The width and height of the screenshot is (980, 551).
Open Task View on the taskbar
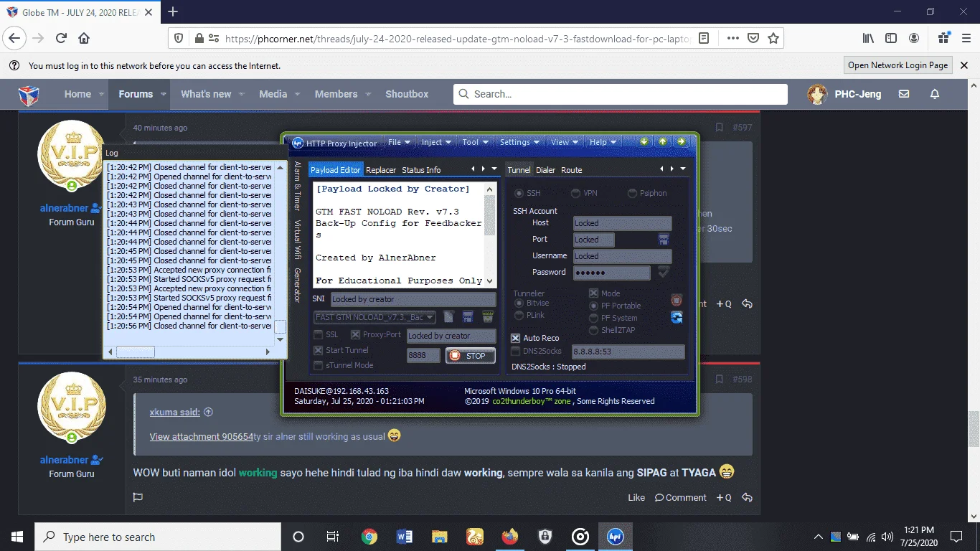pyautogui.click(x=333, y=537)
